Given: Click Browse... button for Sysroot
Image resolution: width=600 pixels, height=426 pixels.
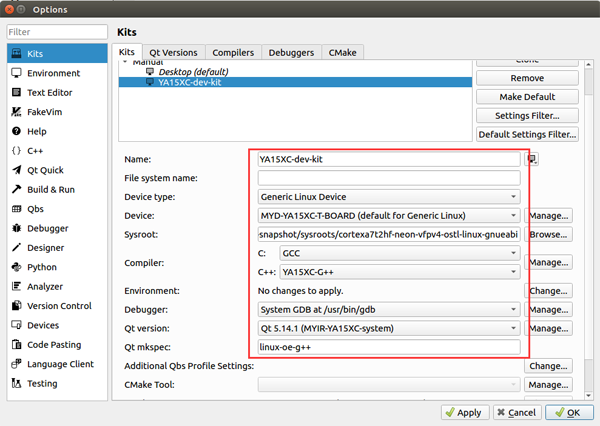Looking at the screenshot, I should click(x=548, y=234).
